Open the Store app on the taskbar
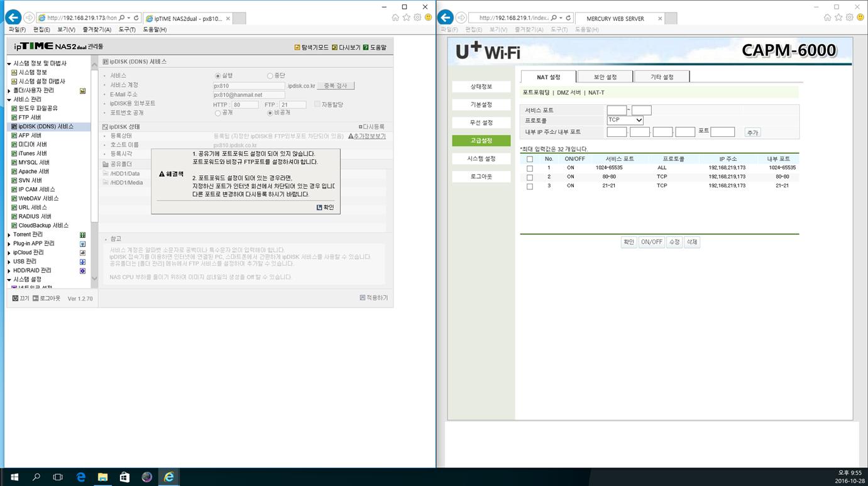 124,477
